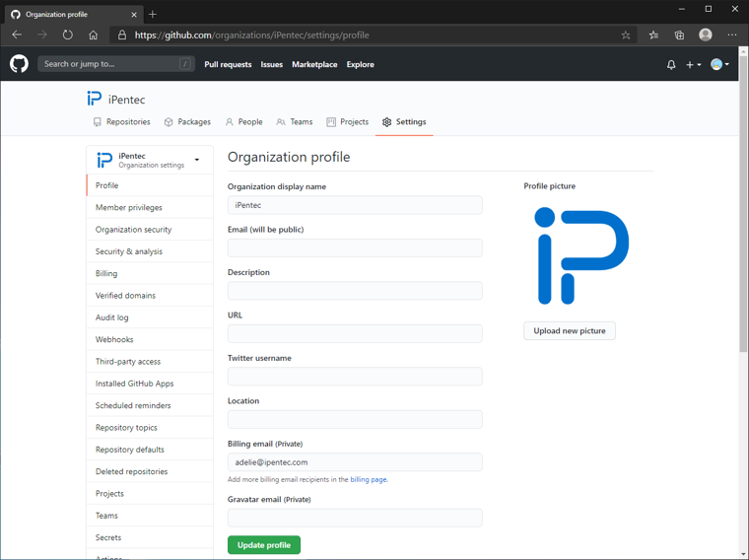The width and height of the screenshot is (749, 560).
Task: Open Installed GitHub Apps
Action: (x=150, y=384)
